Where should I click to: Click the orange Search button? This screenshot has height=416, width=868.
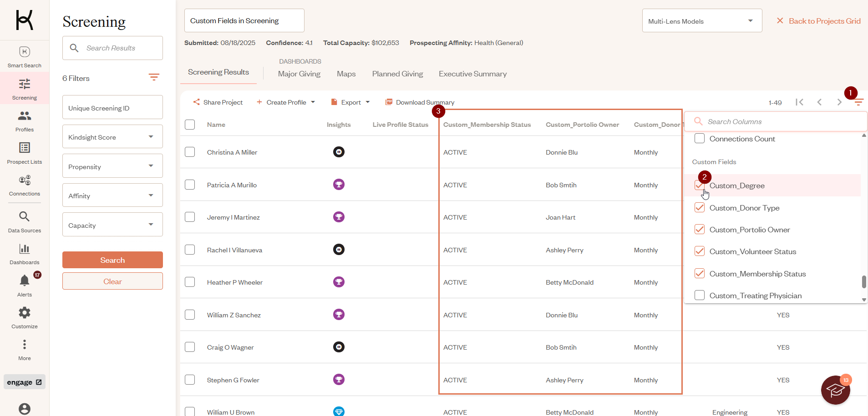coord(112,260)
